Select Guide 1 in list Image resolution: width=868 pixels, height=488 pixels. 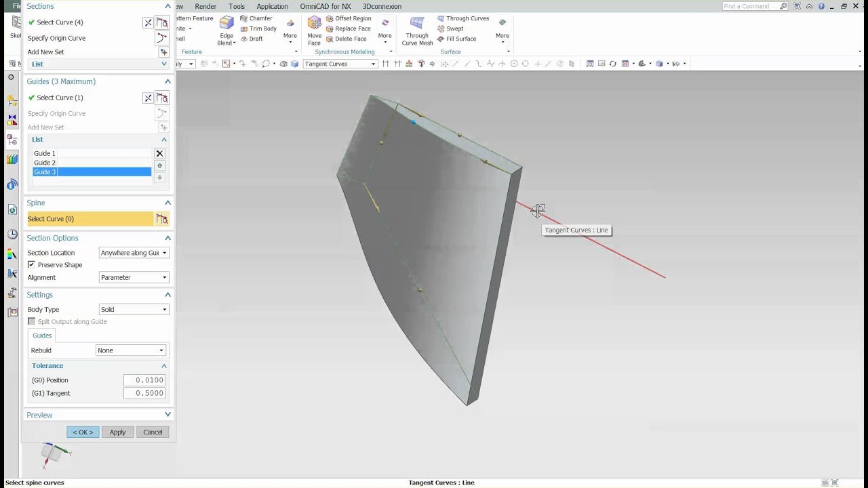pos(92,154)
